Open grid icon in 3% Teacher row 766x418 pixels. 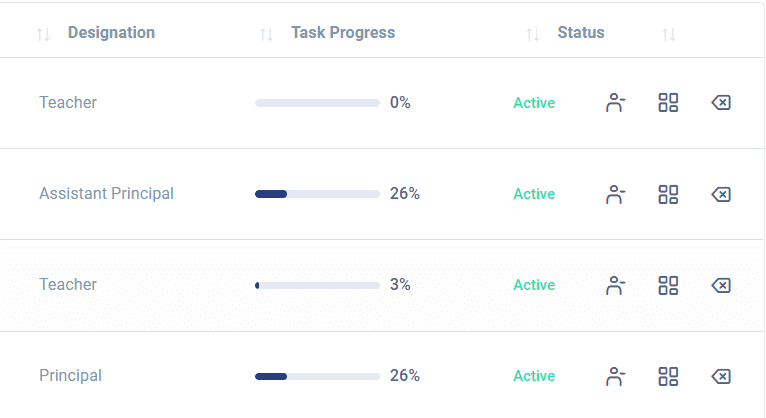point(668,285)
